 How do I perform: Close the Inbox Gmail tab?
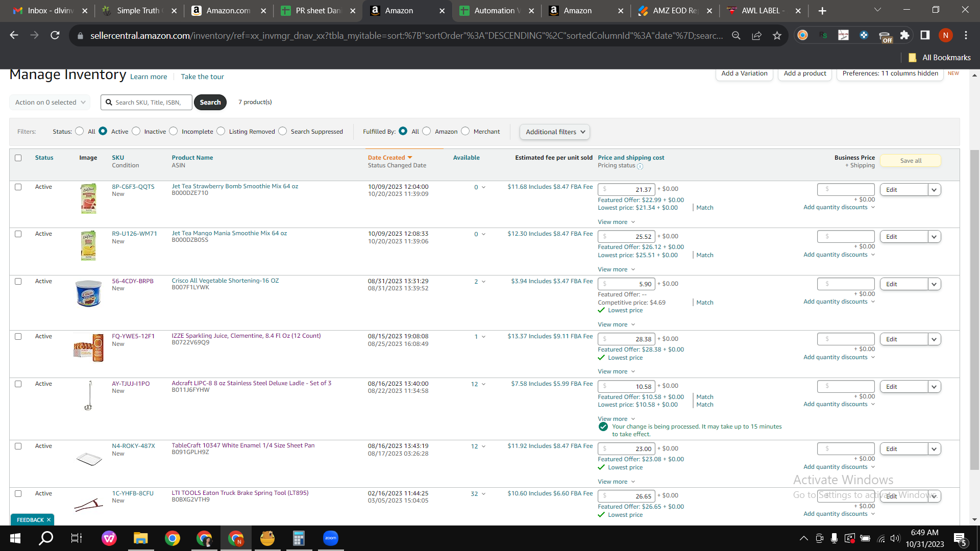pyautogui.click(x=85, y=11)
